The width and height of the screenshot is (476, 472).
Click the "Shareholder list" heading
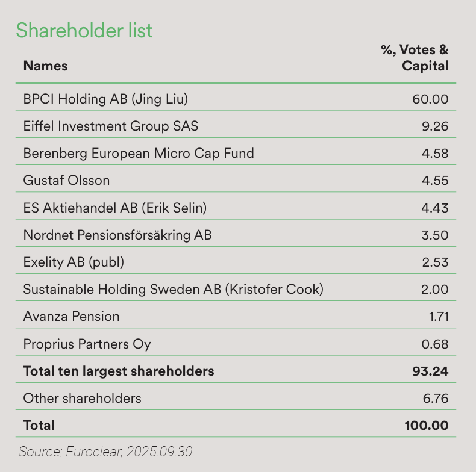pos(84,30)
